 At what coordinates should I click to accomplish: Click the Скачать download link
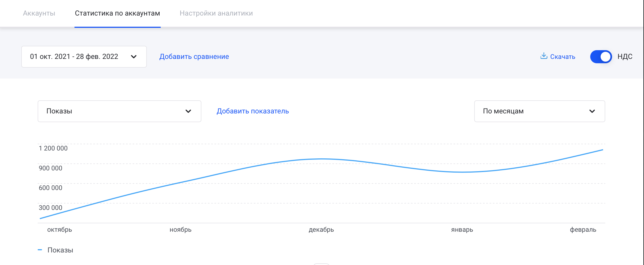click(562, 57)
